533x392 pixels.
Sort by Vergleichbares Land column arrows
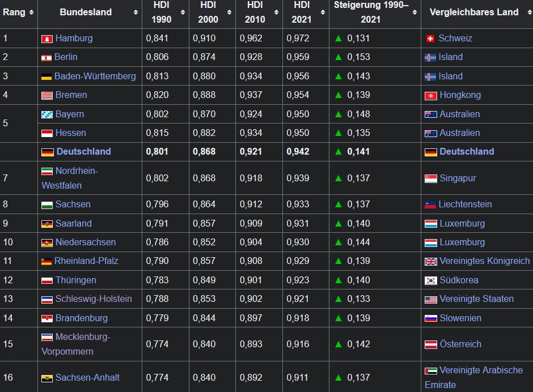coord(530,12)
